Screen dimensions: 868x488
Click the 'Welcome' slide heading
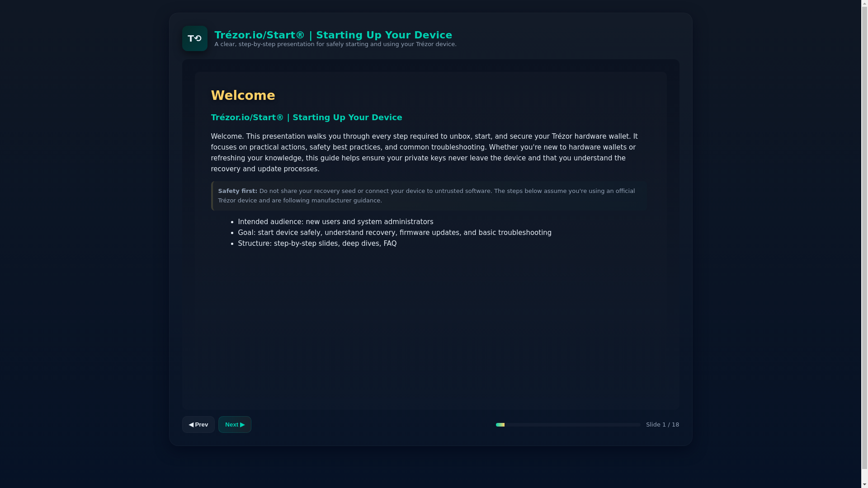pos(243,95)
